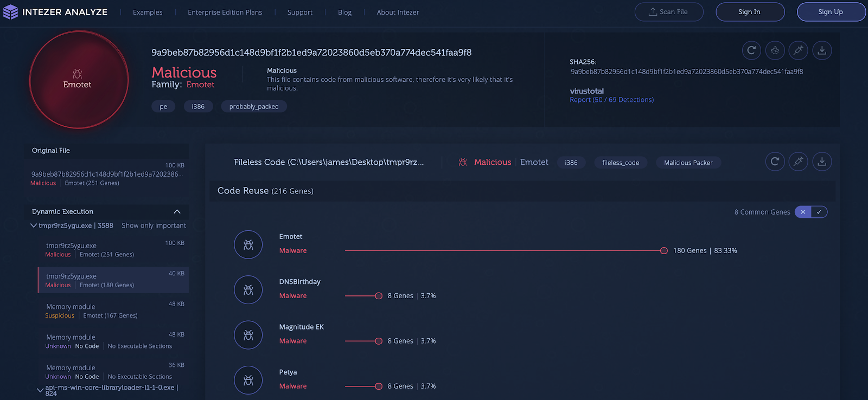
Task: Collapse the tmpr9rz5ygu.exe | 3588 process tree
Action: pos(34,225)
